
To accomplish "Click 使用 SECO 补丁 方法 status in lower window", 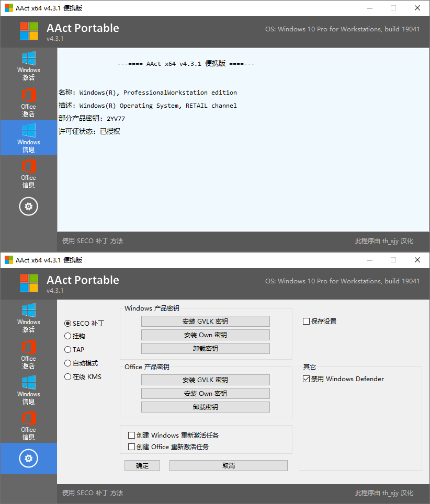I will tap(93, 493).
